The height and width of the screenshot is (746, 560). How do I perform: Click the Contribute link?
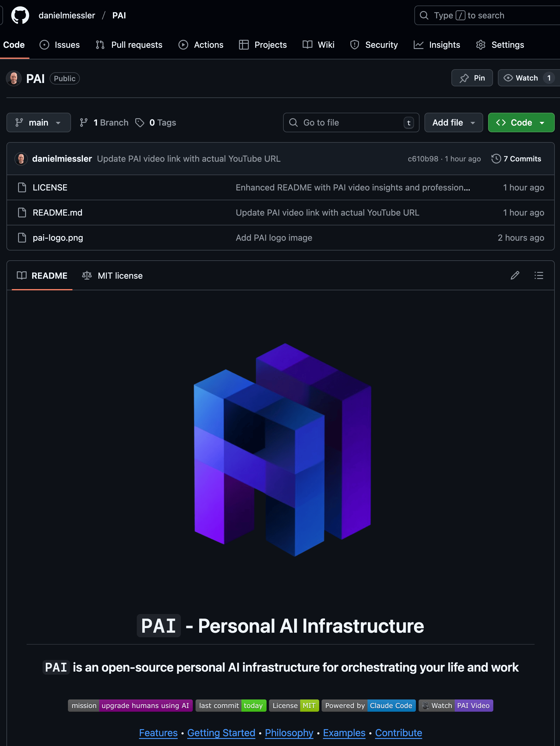click(399, 733)
